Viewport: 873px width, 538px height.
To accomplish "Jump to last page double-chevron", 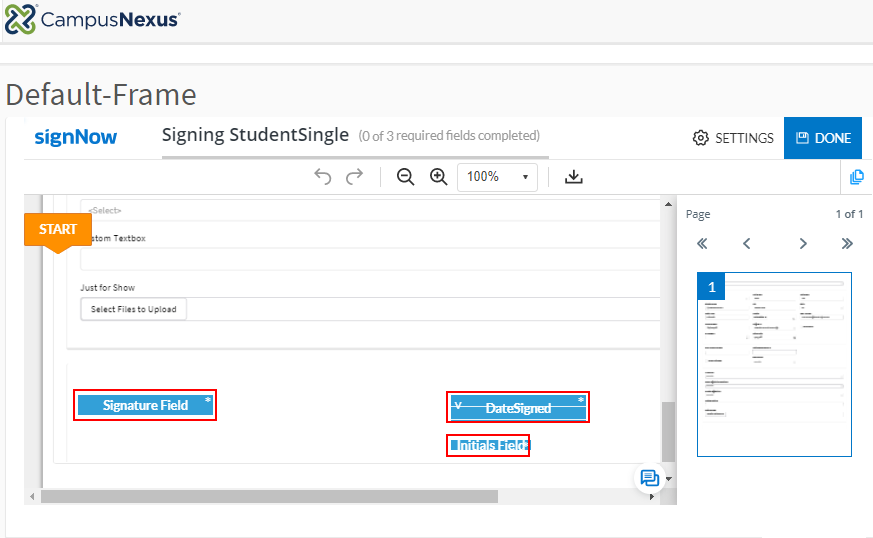I will coord(847,243).
